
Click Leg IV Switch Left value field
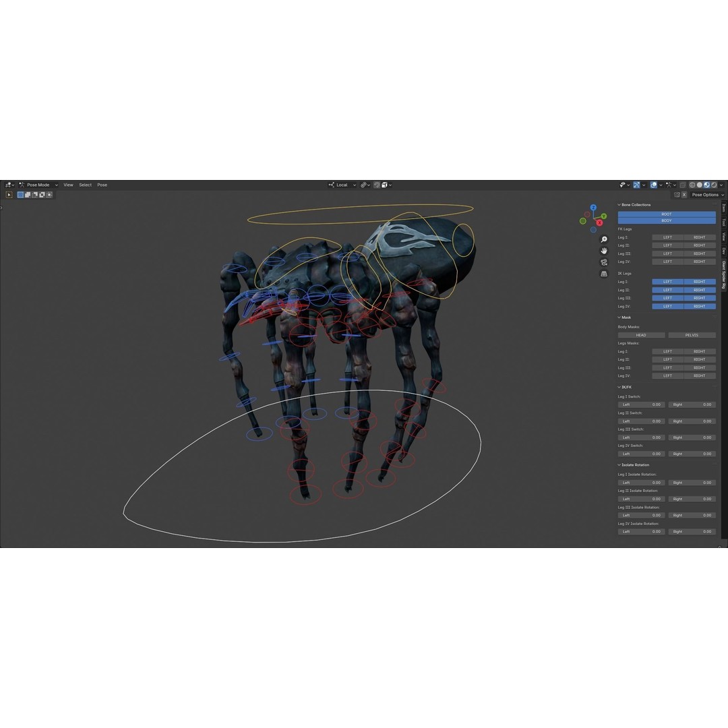[641, 454]
